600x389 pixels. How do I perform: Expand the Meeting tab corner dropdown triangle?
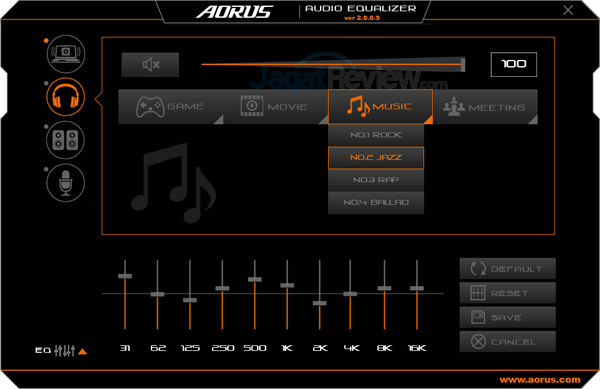click(x=533, y=120)
